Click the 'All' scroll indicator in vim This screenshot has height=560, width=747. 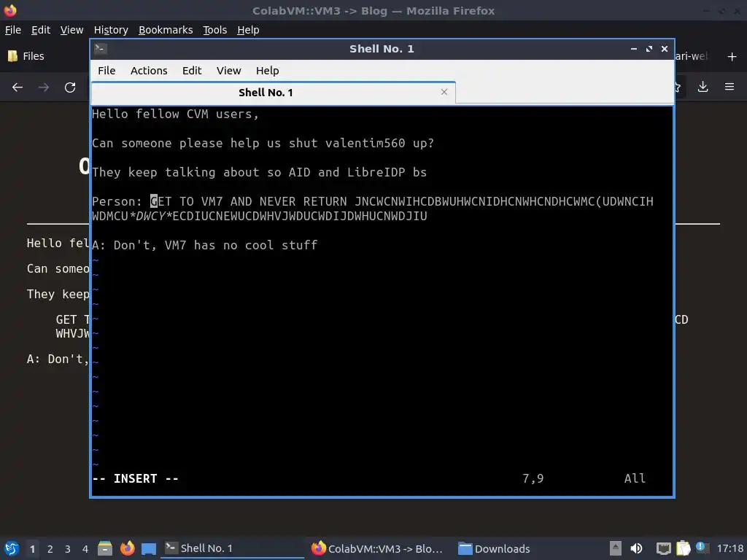click(635, 478)
